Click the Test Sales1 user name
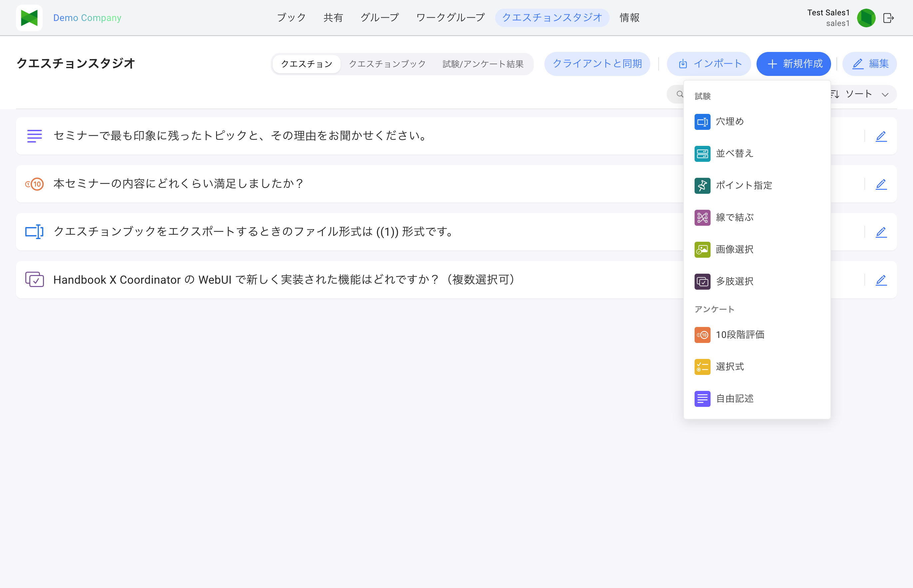This screenshot has height=588, width=913. (828, 13)
